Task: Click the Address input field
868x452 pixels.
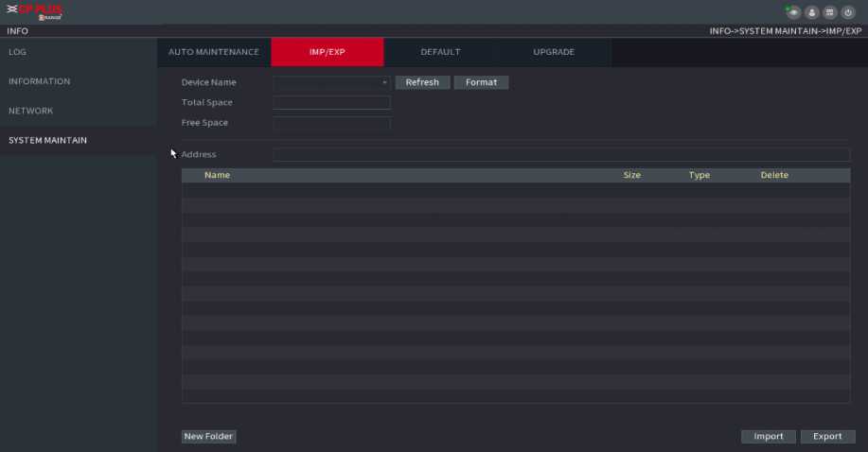Action: 560,154
